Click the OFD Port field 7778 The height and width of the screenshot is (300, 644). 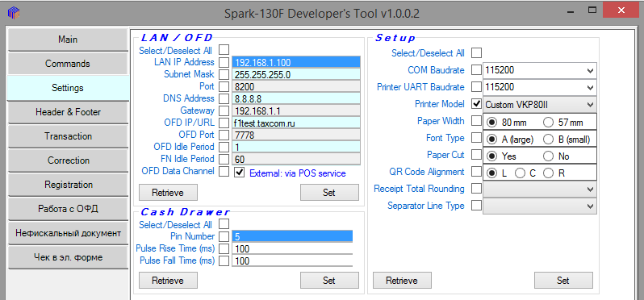(x=296, y=135)
